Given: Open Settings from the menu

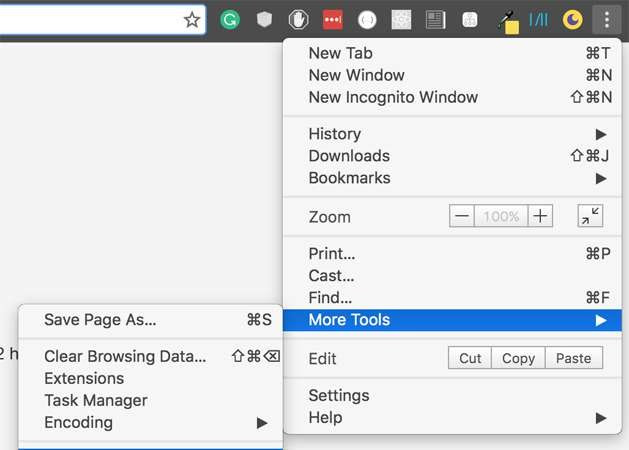Looking at the screenshot, I should (x=452, y=395).
